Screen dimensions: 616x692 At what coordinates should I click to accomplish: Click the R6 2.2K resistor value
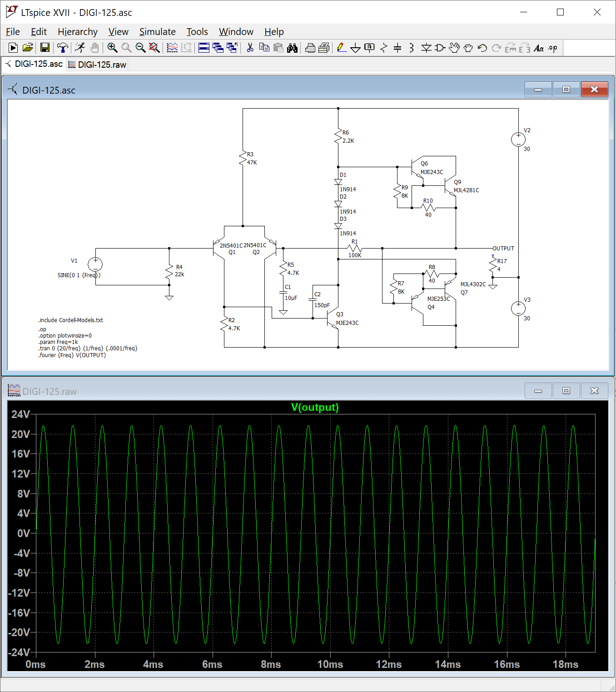[348, 141]
